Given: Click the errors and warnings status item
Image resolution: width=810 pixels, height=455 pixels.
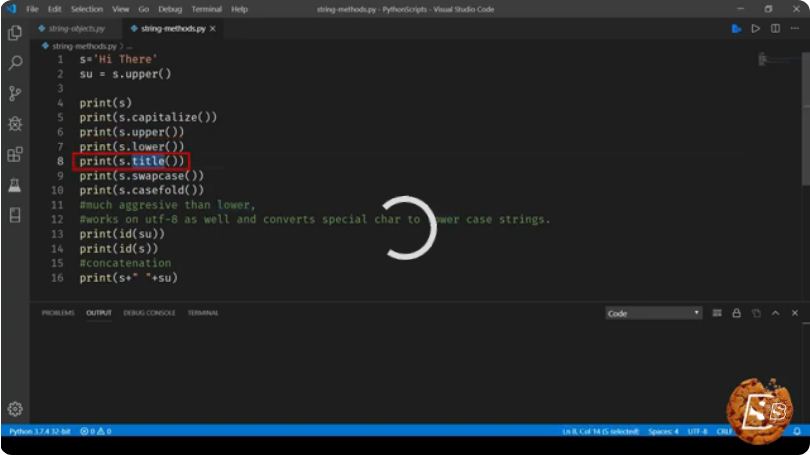Looking at the screenshot, I should click(x=96, y=431).
